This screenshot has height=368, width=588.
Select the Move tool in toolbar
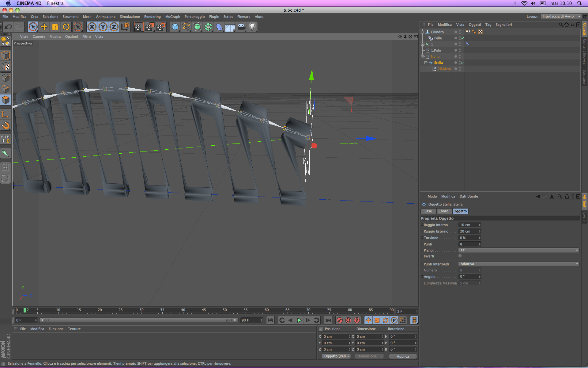(44, 27)
